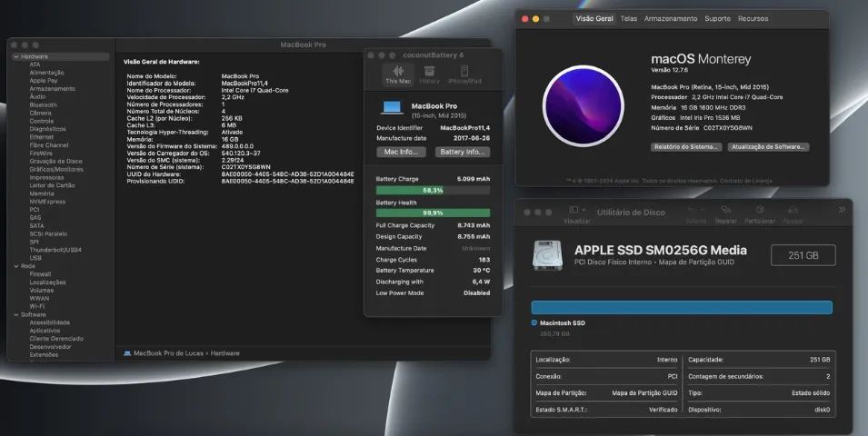Open the Armazenamento tab
The width and height of the screenshot is (868, 436).
671,18
